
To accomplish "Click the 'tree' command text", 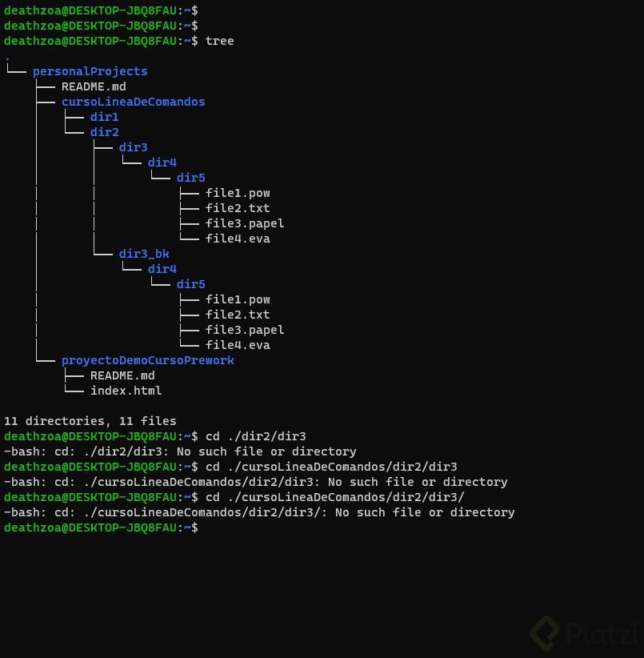I will coord(219,41).
